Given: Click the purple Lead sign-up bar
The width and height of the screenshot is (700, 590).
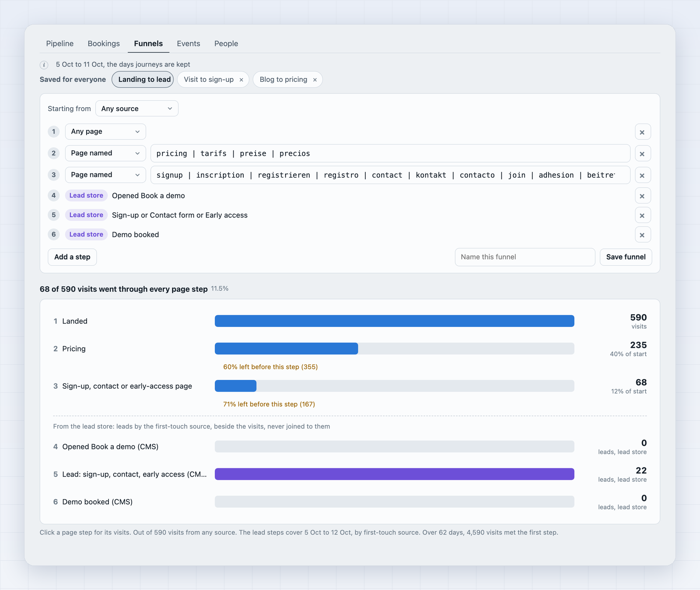Looking at the screenshot, I should [394, 474].
